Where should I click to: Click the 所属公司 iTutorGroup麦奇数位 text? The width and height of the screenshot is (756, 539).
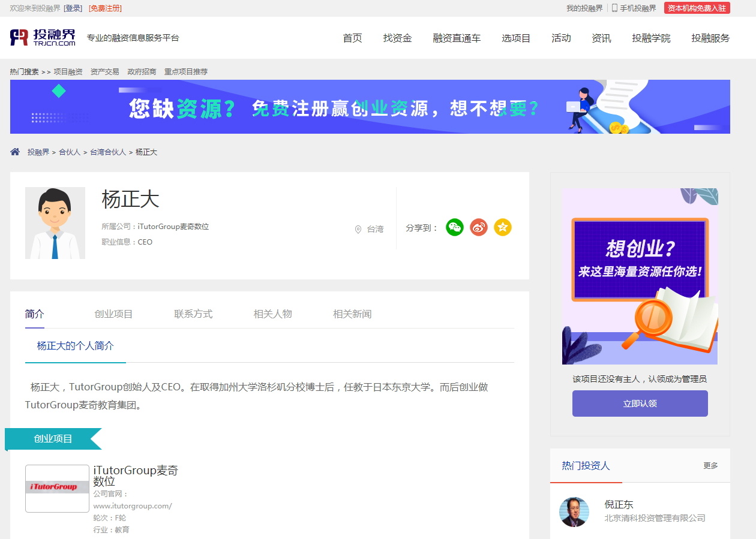tap(155, 227)
